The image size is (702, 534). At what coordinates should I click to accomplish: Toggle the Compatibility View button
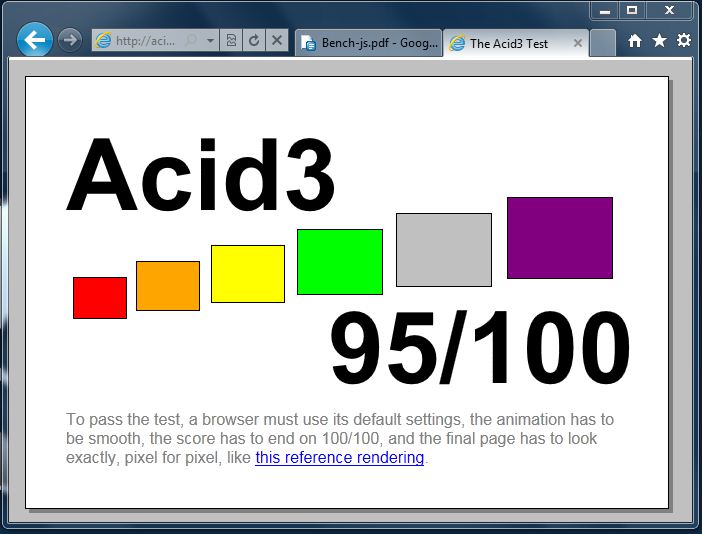click(232, 41)
